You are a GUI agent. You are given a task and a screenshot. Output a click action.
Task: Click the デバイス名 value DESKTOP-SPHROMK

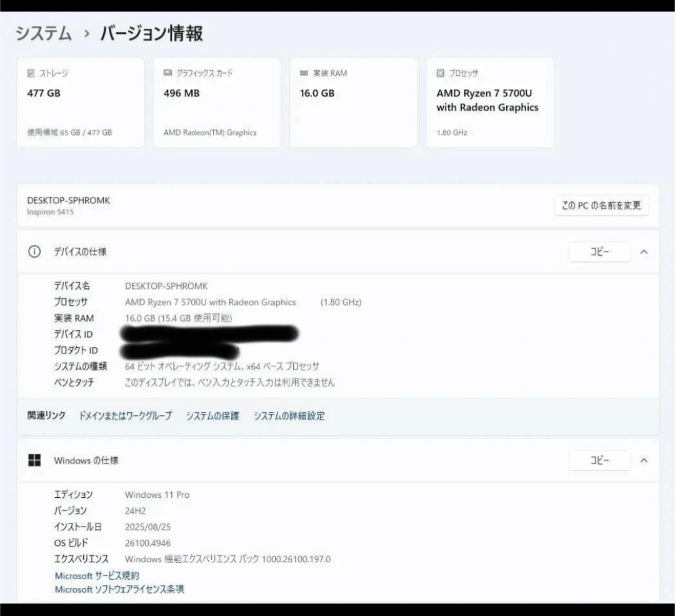click(x=166, y=286)
